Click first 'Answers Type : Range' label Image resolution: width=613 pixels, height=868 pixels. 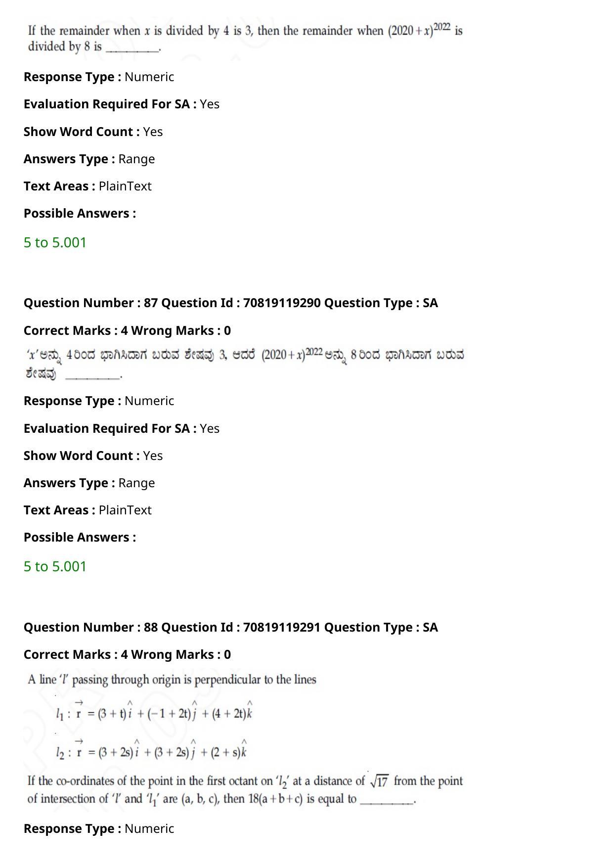click(89, 159)
